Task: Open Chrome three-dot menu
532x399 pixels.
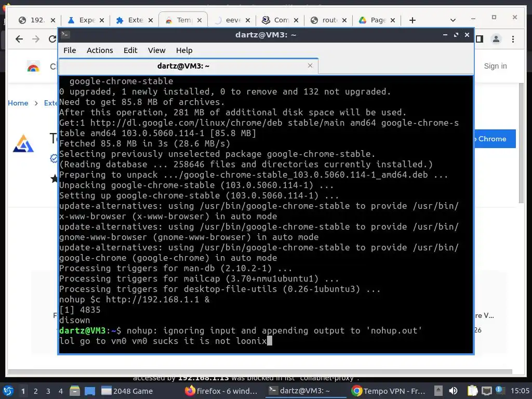Action: click(513, 39)
